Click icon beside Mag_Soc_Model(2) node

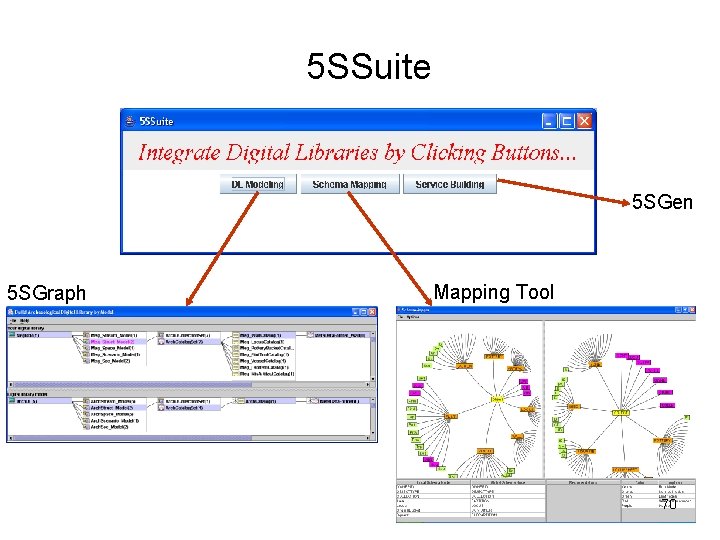coord(86,361)
